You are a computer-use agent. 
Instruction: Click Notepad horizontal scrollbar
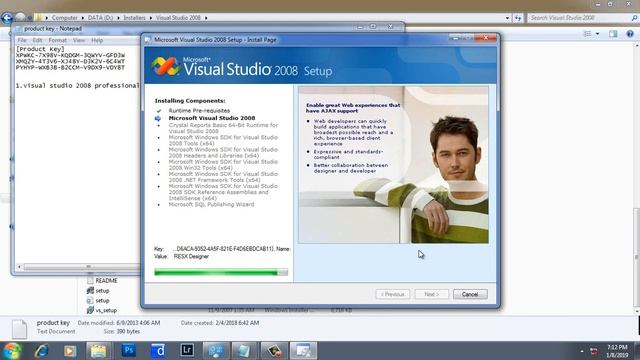click(82, 267)
